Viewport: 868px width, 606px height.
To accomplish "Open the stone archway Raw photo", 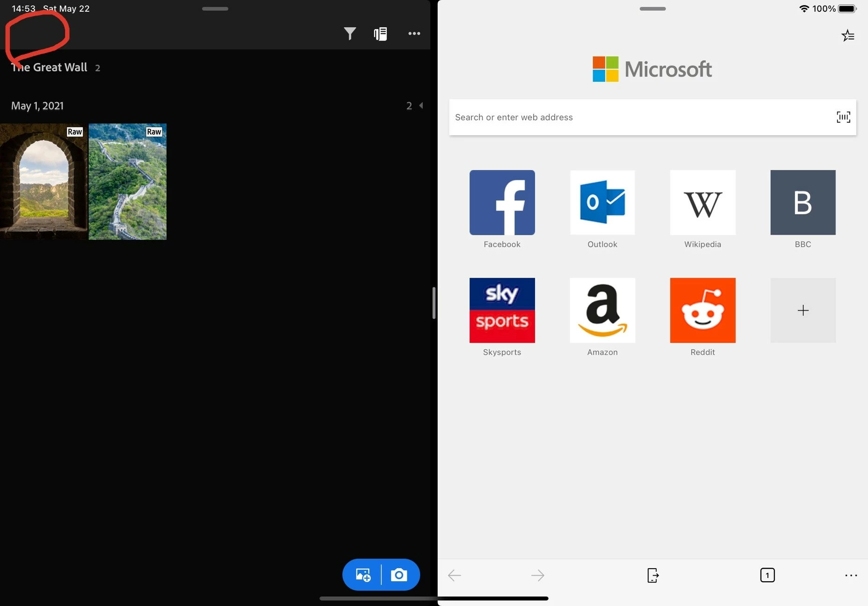I will click(x=44, y=181).
